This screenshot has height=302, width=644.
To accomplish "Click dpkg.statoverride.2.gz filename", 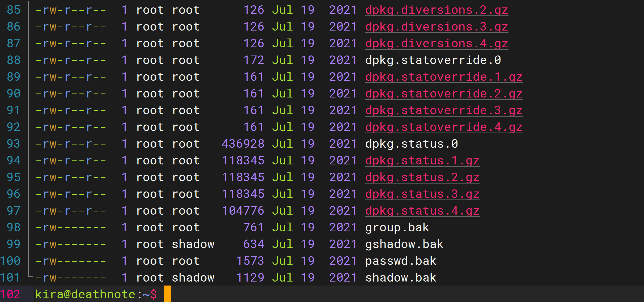I will pos(444,94).
